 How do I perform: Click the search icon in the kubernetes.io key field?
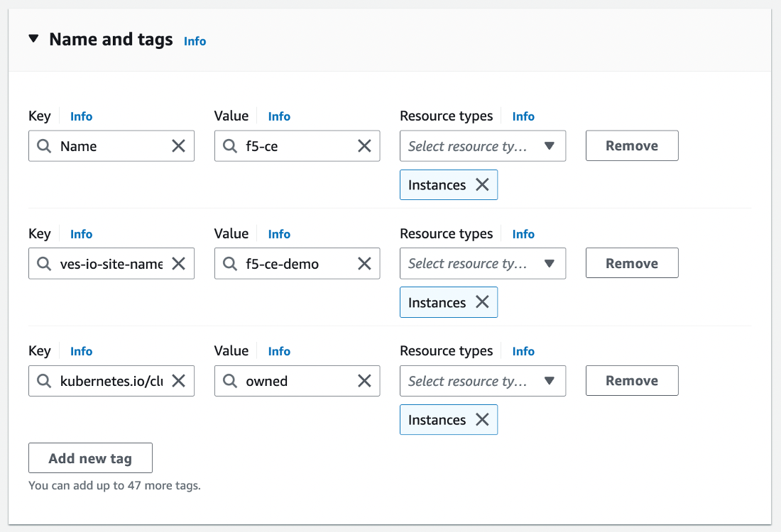45,381
